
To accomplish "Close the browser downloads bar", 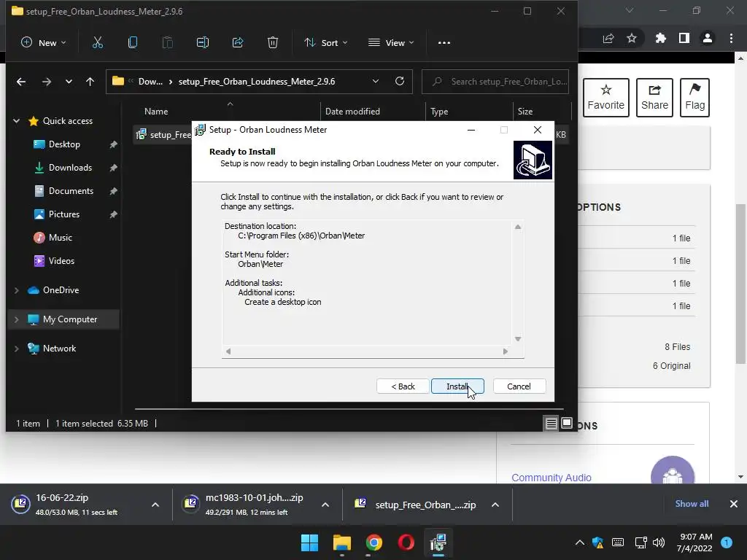I will [734, 504].
